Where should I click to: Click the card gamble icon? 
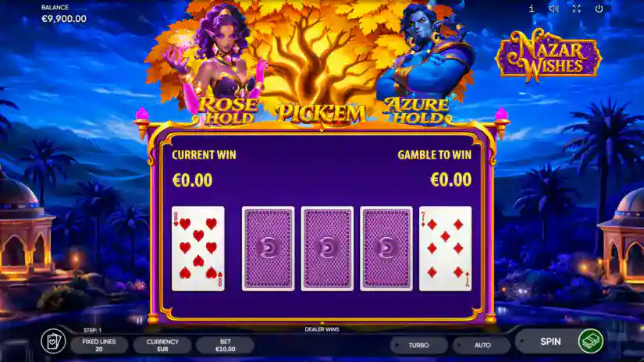53,342
